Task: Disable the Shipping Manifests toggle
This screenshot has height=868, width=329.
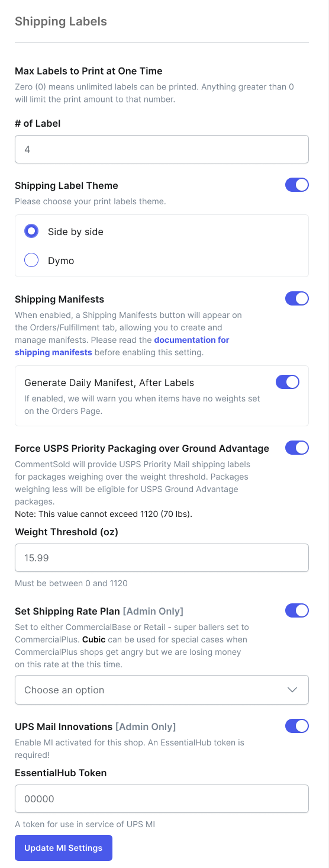Action: click(x=297, y=298)
